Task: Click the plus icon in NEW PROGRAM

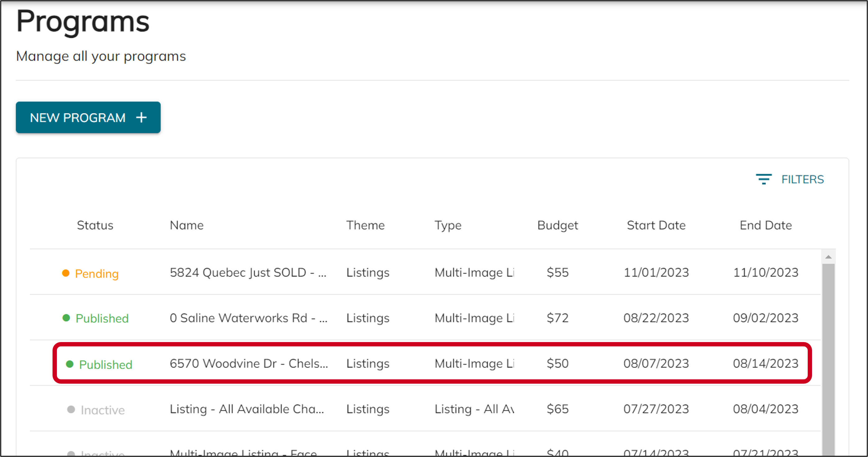Action: pos(141,117)
